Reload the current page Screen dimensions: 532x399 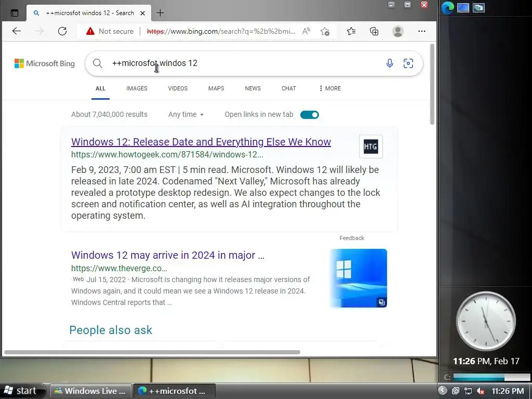pyautogui.click(x=62, y=31)
